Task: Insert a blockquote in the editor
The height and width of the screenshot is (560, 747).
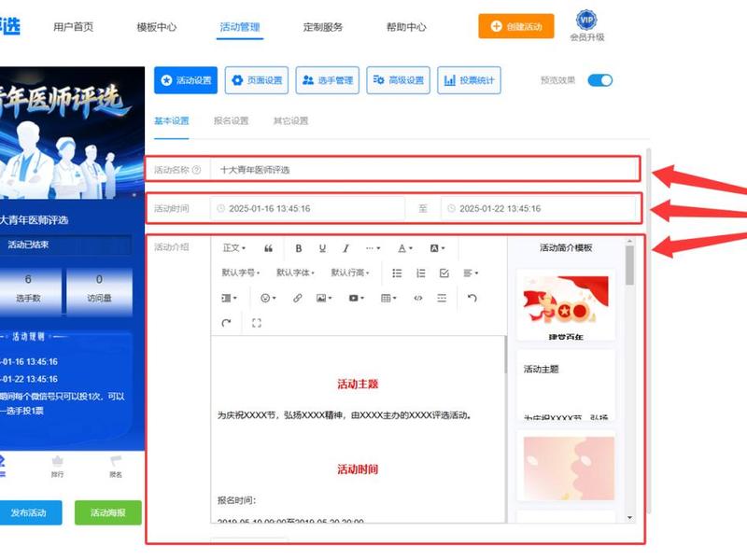Action: tap(268, 248)
